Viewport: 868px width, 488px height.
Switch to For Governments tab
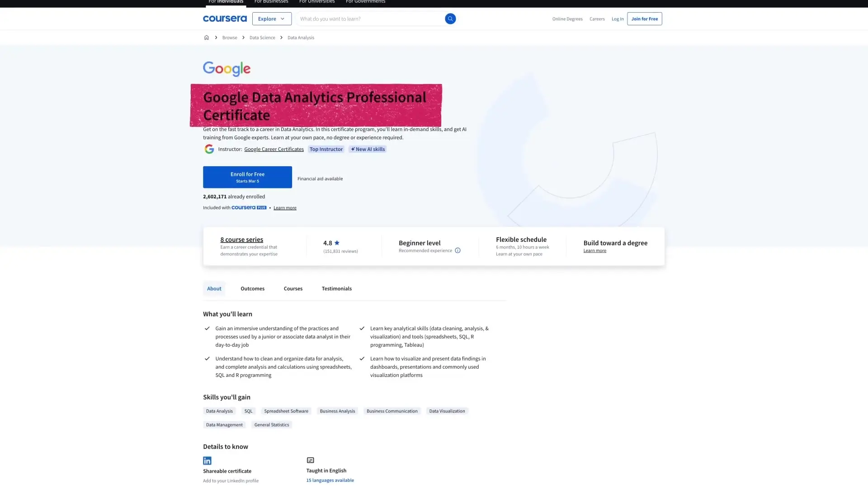[365, 2]
